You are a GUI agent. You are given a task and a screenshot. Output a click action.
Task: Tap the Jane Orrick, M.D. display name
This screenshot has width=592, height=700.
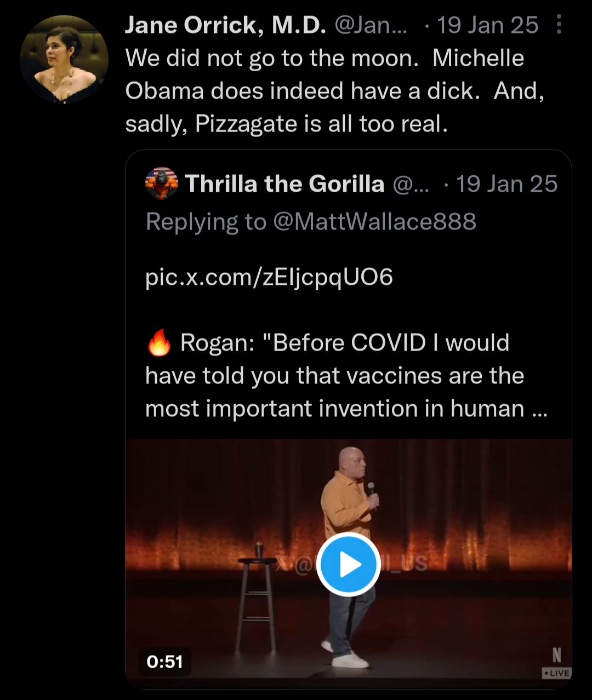click(x=225, y=25)
